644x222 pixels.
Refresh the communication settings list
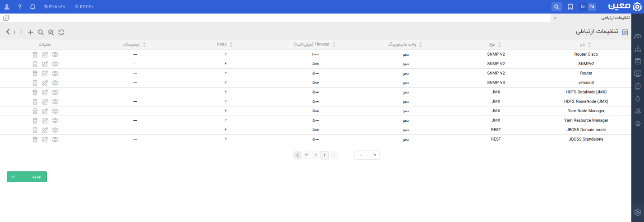pos(61,32)
